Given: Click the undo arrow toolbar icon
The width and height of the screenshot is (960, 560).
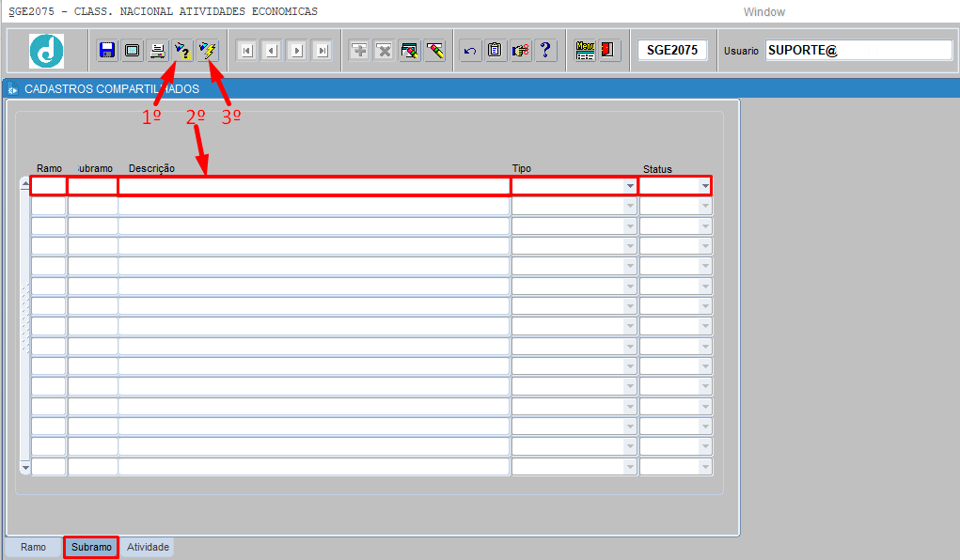Looking at the screenshot, I should [470, 51].
